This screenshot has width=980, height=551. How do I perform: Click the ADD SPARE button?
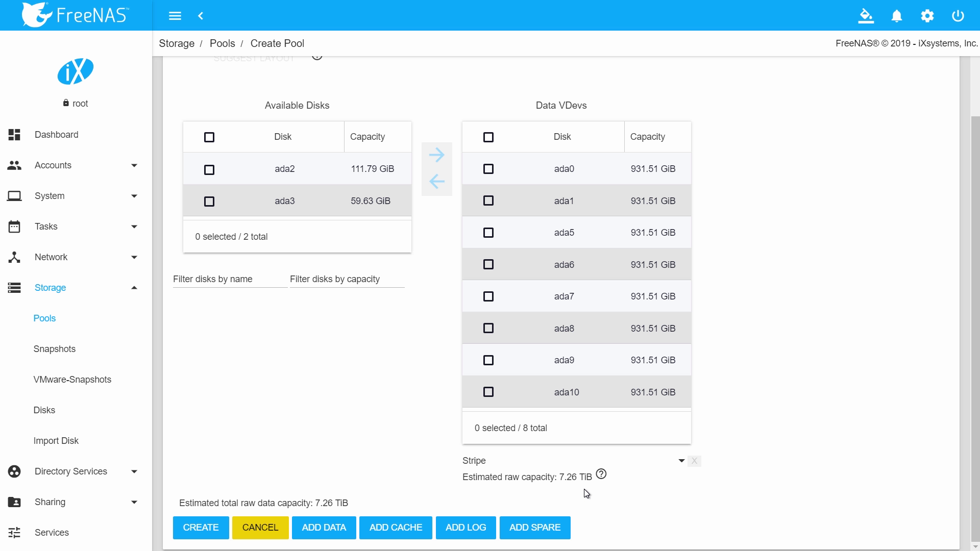coord(535,528)
